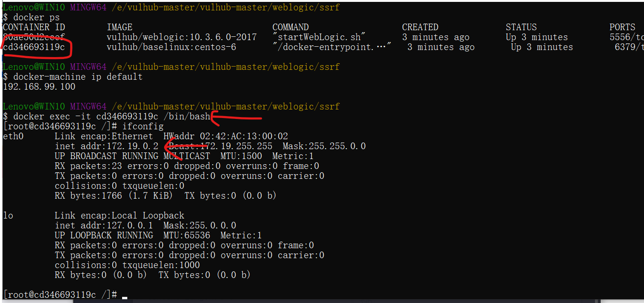The width and height of the screenshot is (644, 303).
Task: Click the PORTS column header
Action: [622, 27]
